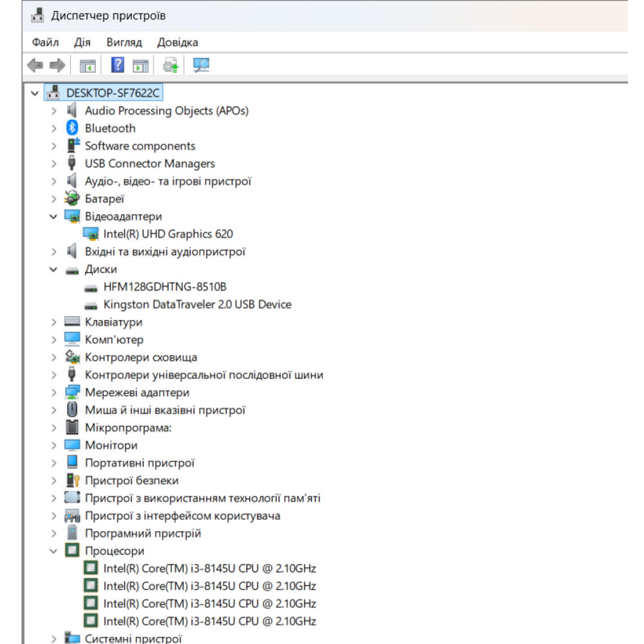Select the Клавіатури category label
644x644 pixels.
pos(113,322)
